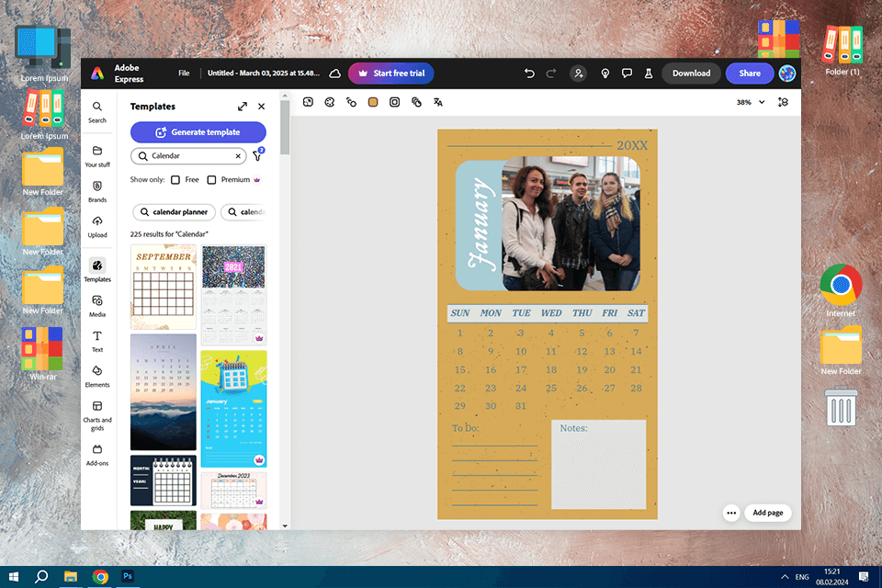The width and height of the screenshot is (882, 588).
Task: Open the taskbar search icon
Action: tap(41, 577)
